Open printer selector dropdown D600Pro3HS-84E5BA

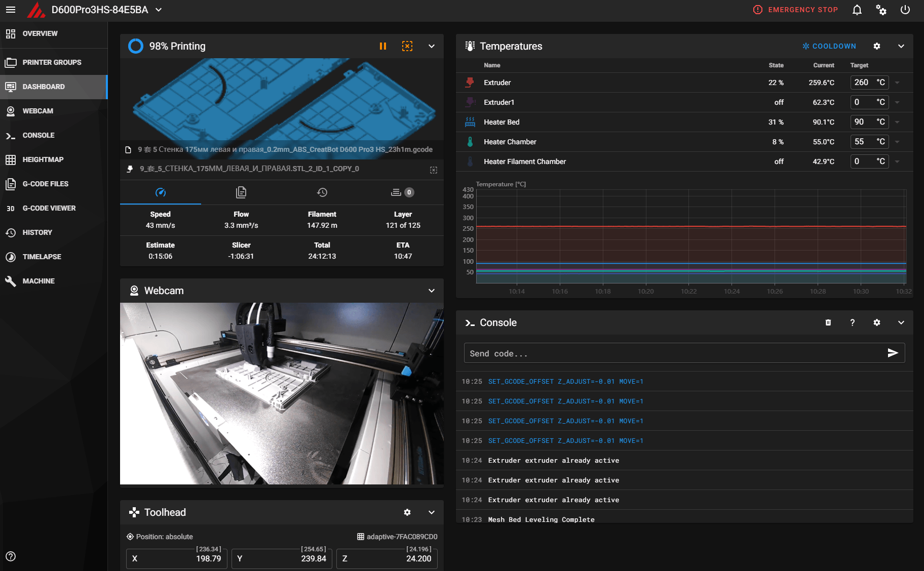click(x=106, y=10)
